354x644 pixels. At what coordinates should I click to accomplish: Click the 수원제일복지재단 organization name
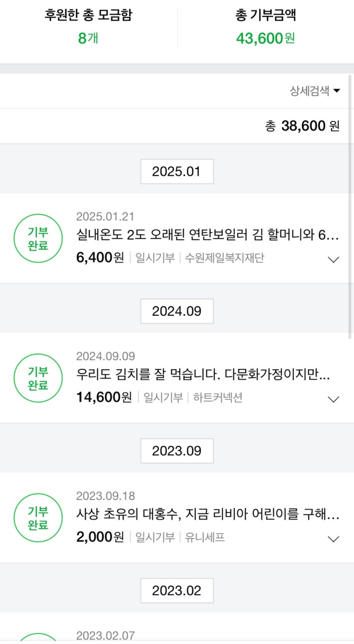pyautogui.click(x=224, y=258)
